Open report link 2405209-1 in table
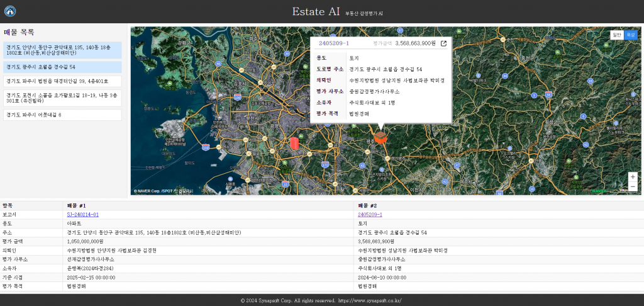 point(370,215)
